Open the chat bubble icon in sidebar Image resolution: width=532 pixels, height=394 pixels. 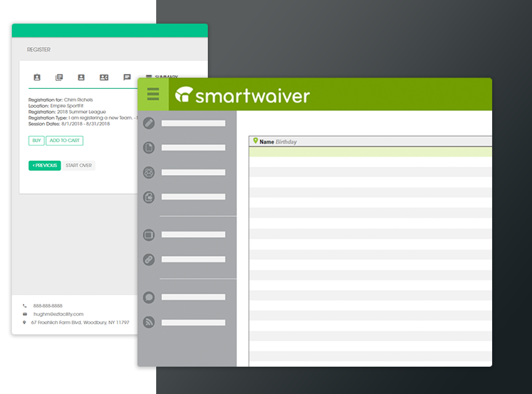149,298
